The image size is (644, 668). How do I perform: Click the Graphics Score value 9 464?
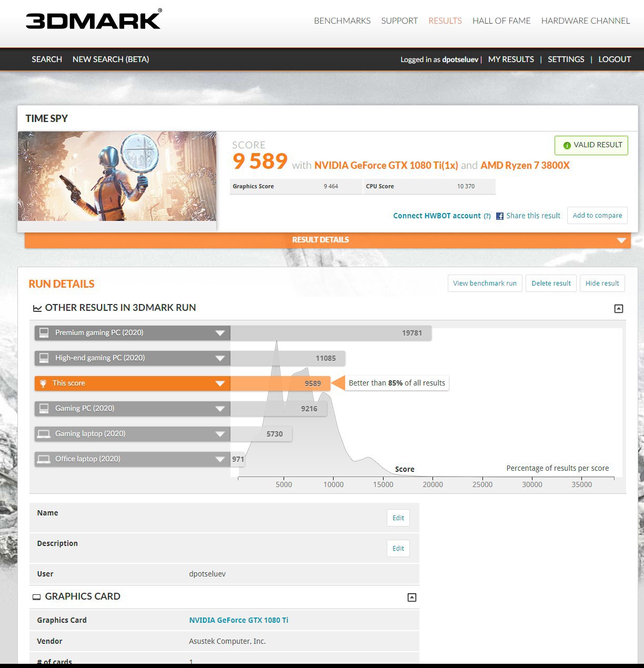point(331,187)
